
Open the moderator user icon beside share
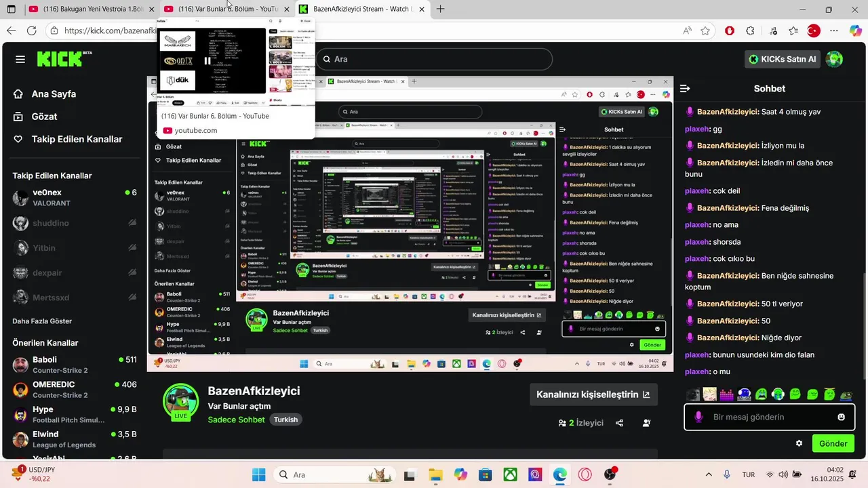click(x=646, y=423)
